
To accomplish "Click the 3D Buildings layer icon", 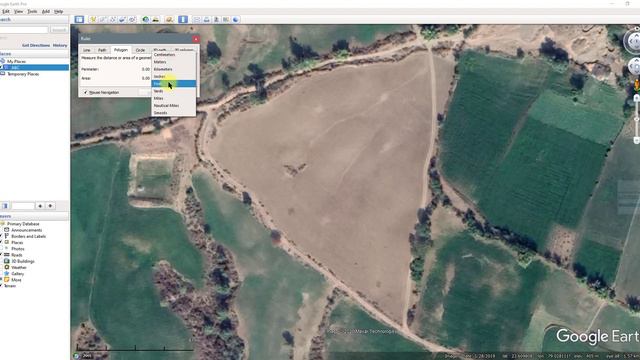I will 7,261.
